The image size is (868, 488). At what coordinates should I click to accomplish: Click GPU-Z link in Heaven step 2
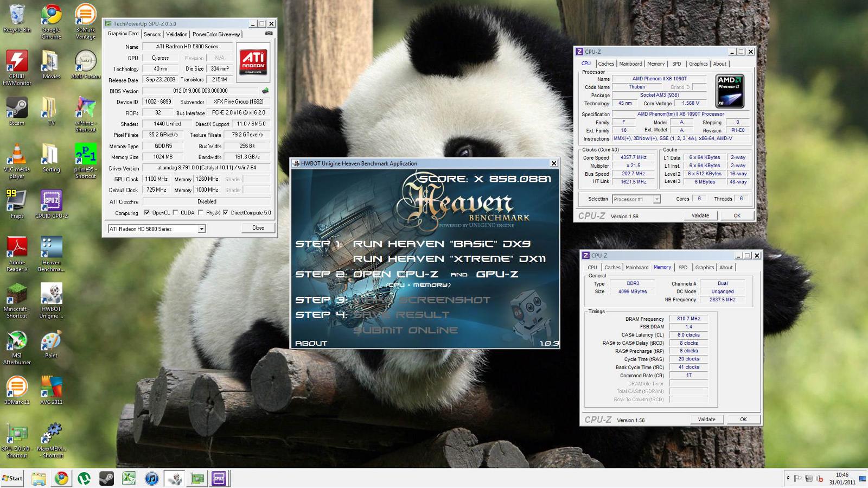pyautogui.click(x=497, y=274)
